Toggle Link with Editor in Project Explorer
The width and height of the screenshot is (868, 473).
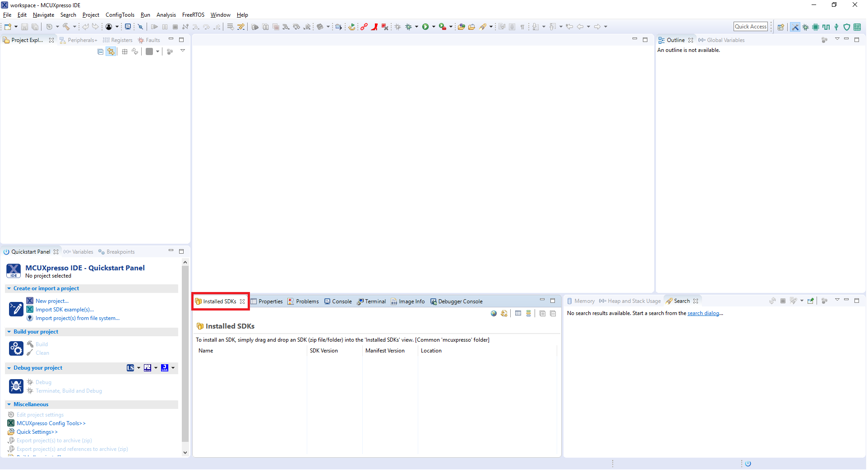pyautogui.click(x=111, y=52)
